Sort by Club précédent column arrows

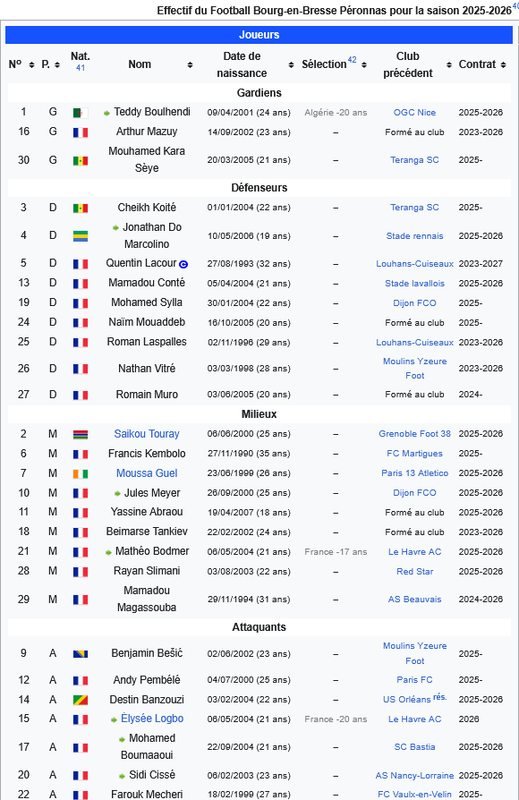coord(449,65)
